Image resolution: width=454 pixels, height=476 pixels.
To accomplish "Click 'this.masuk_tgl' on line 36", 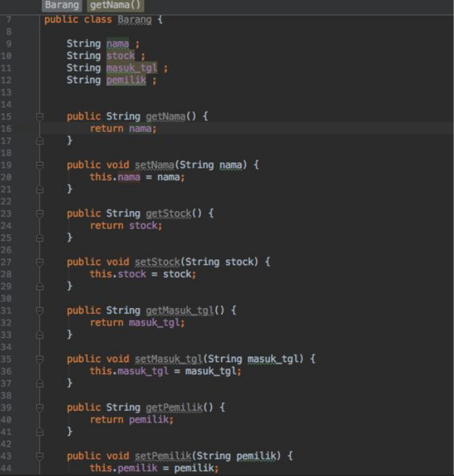I will pyautogui.click(x=129, y=371).
